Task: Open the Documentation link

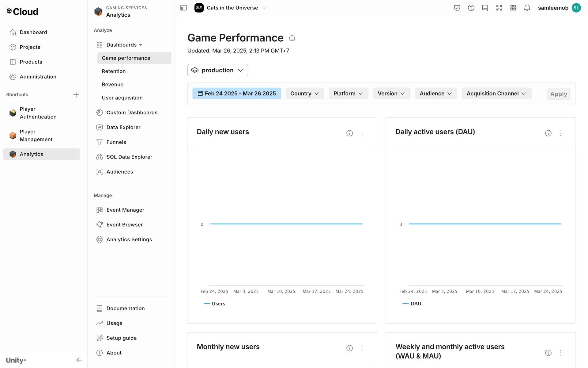Action: pos(125,308)
